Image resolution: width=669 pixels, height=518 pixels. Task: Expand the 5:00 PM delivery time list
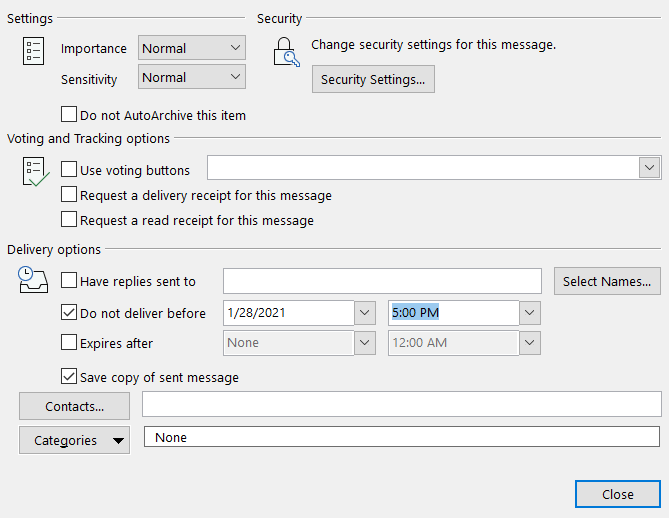pyautogui.click(x=529, y=313)
